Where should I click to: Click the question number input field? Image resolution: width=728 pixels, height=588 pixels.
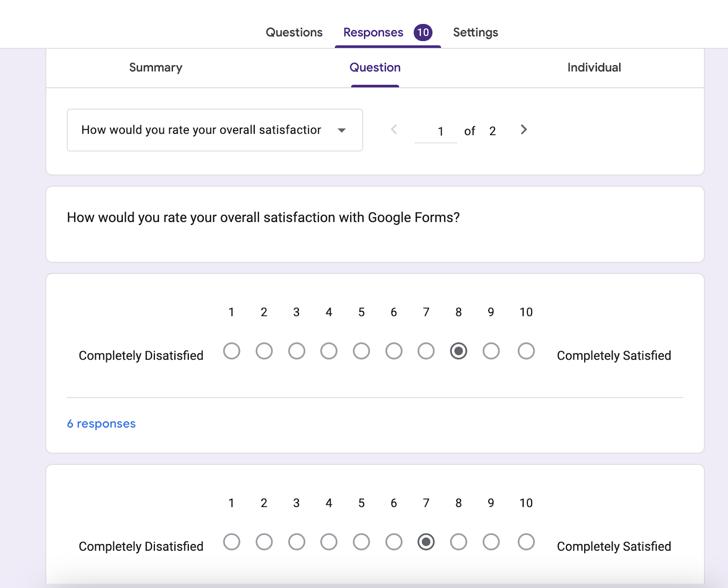click(x=436, y=131)
